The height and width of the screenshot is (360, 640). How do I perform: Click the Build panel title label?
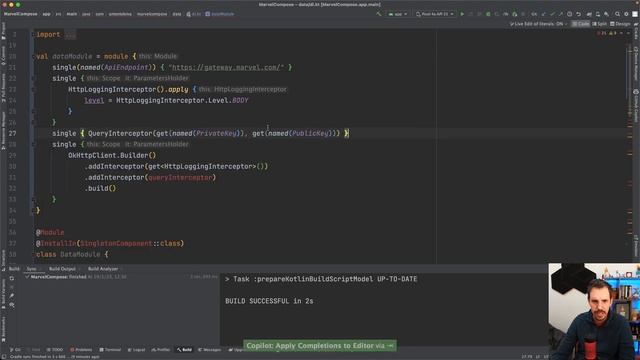point(14,269)
